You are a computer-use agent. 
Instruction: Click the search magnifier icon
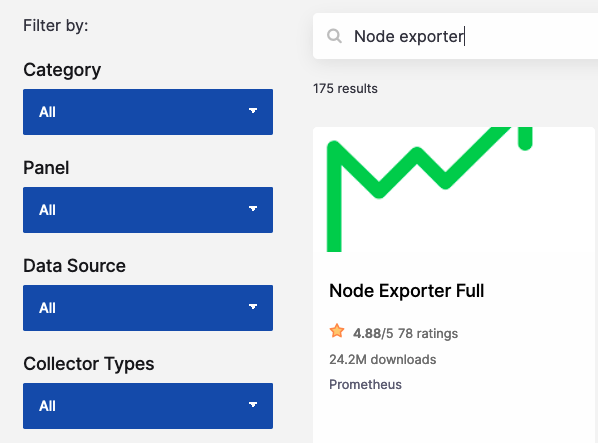coord(334,36)
